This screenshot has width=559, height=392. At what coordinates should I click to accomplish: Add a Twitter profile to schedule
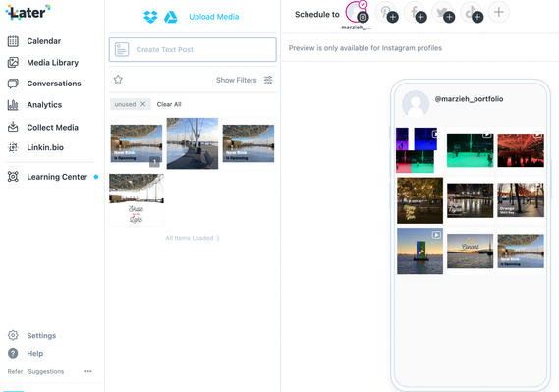443,13
